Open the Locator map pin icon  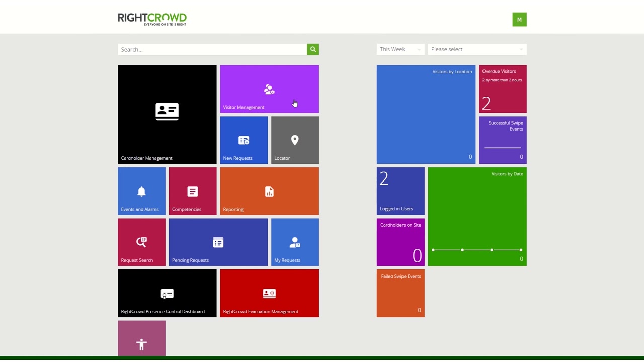(x=295, y=140)
